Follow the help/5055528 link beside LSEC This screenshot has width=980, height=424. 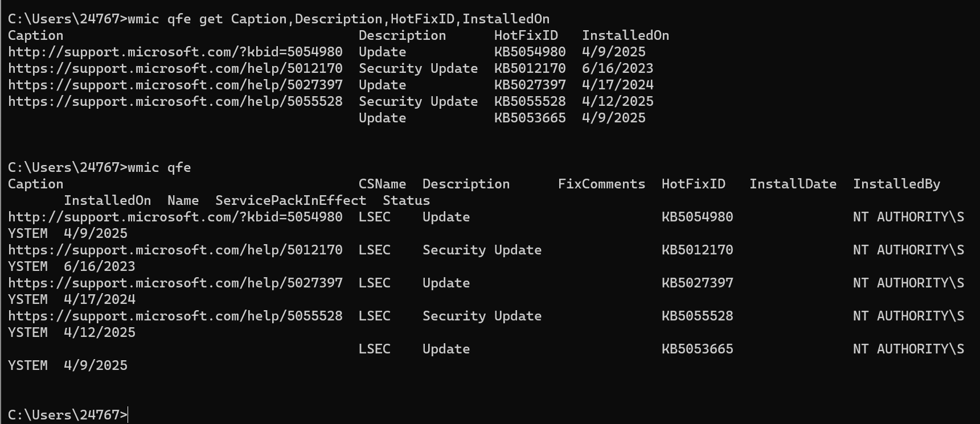coord(175,316)
